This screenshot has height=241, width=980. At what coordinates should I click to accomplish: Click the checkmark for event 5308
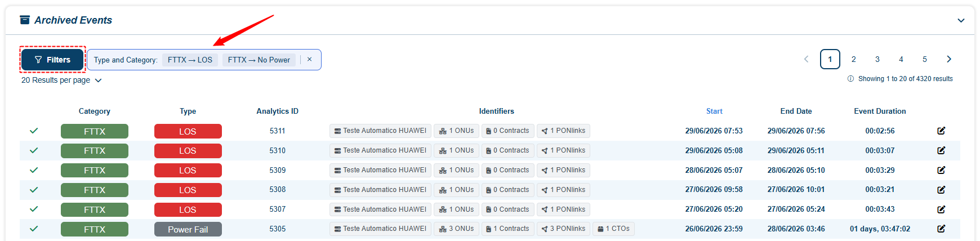tap(34, 190)
